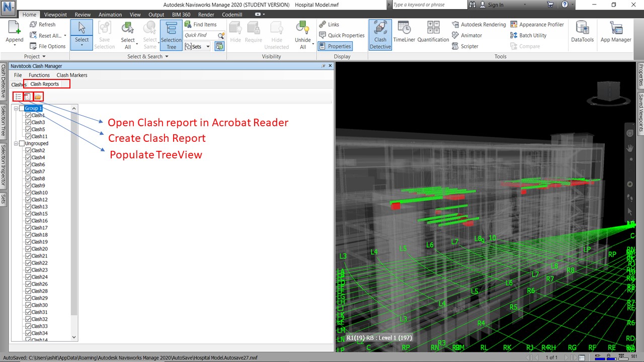Launch Batch Utility
The height and width of the screenshot is (362, 644).
click(528, 35)
